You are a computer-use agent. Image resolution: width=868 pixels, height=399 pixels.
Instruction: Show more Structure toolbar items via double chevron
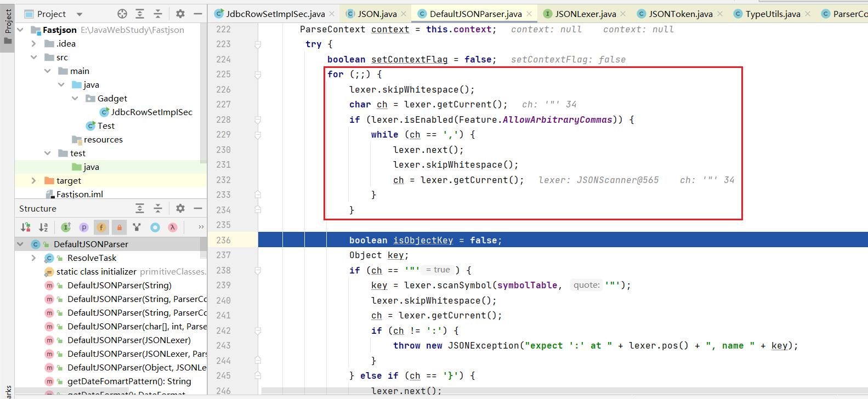point(201,227)
